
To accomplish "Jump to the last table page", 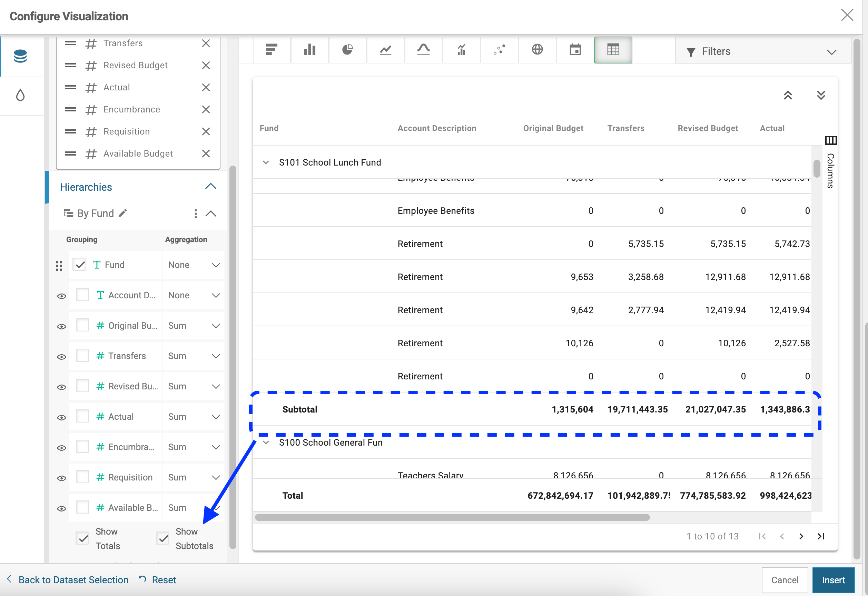I will tap(821, 537).
